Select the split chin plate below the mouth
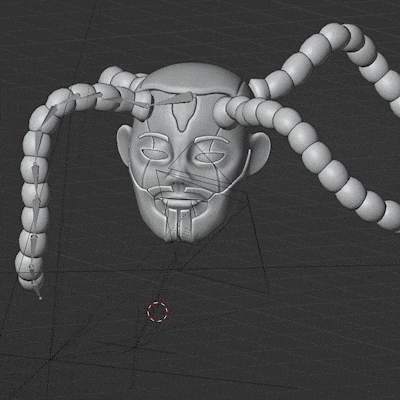Image resolution: width=400 pixels, height=400 pixels. 180,223
